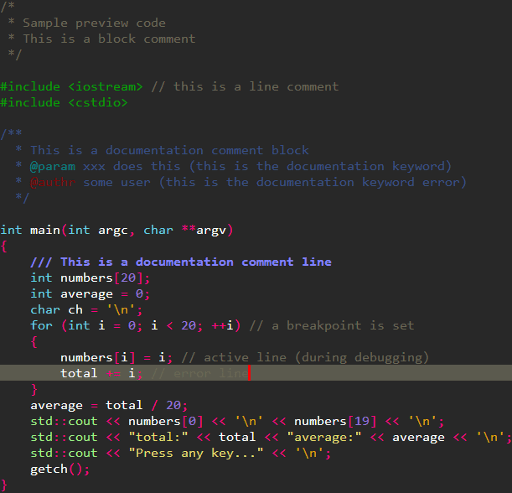Screen dimensions: 512x493
Task: Click the opening brace below main
Action: click(x=4, y=247)
